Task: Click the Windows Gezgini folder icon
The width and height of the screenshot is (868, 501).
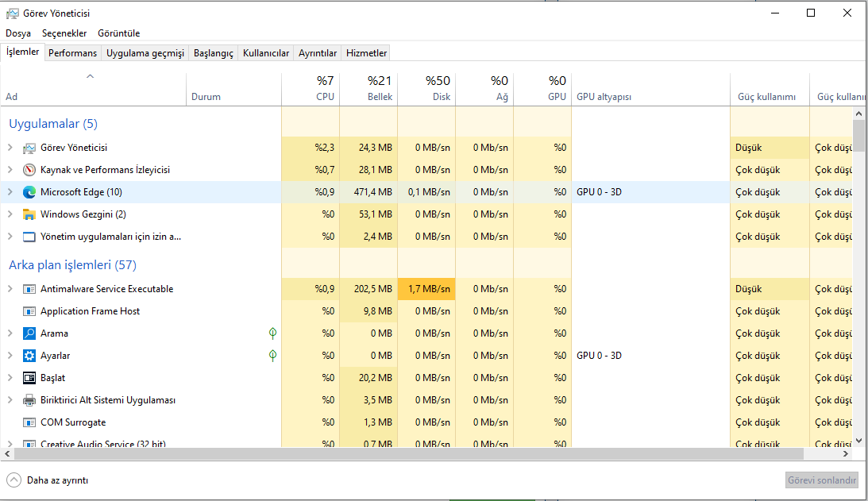Action: pyautogui.click(x=29, y=214)
